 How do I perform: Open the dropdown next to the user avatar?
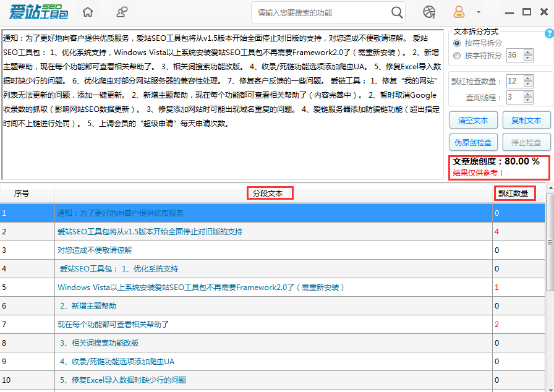(x=479, y=11)
